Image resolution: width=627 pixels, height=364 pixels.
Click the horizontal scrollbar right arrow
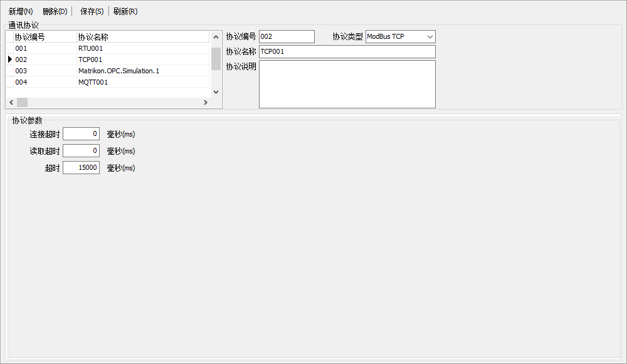point(206,102)
